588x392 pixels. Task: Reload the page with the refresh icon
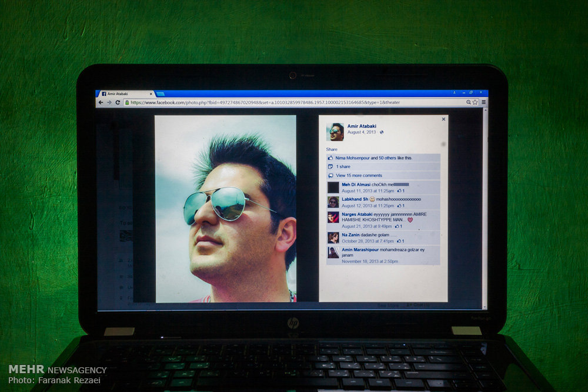(x=118, y=102)
